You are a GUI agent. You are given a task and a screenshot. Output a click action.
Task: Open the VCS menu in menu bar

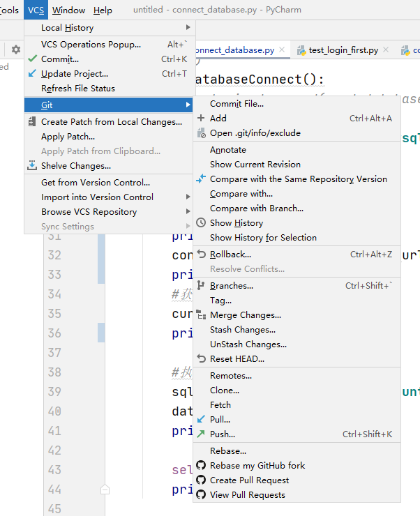click(x=36, y=10)
